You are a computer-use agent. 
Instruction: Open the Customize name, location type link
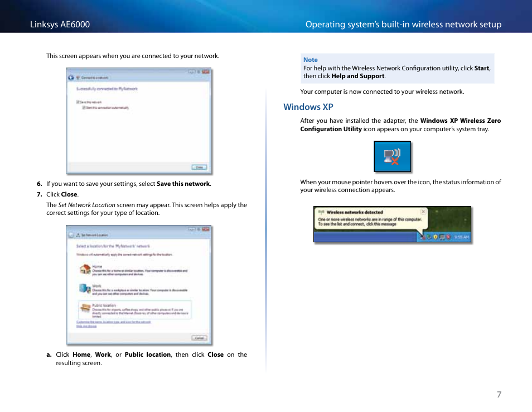click(113, 322)
